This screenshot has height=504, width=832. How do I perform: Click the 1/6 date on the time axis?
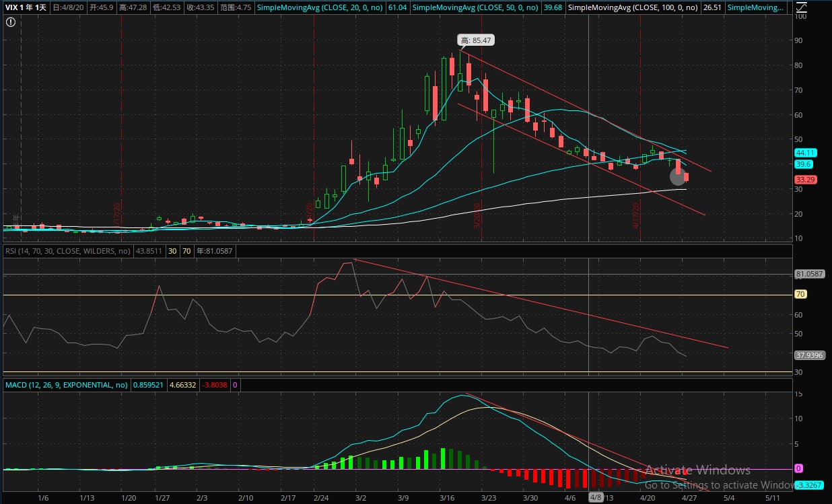coord(43,498)
